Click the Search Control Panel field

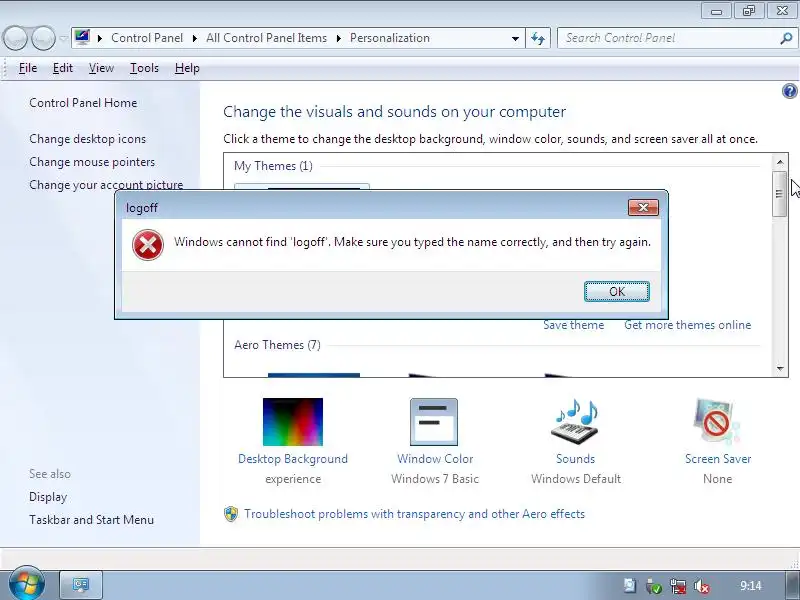[668, 38]
